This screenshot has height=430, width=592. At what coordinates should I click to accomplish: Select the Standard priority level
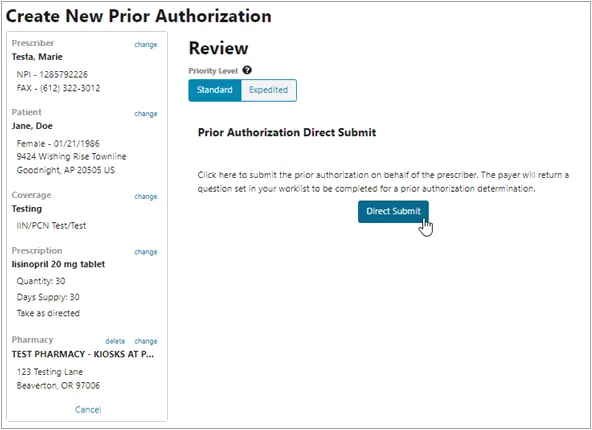tap(215, 90)
